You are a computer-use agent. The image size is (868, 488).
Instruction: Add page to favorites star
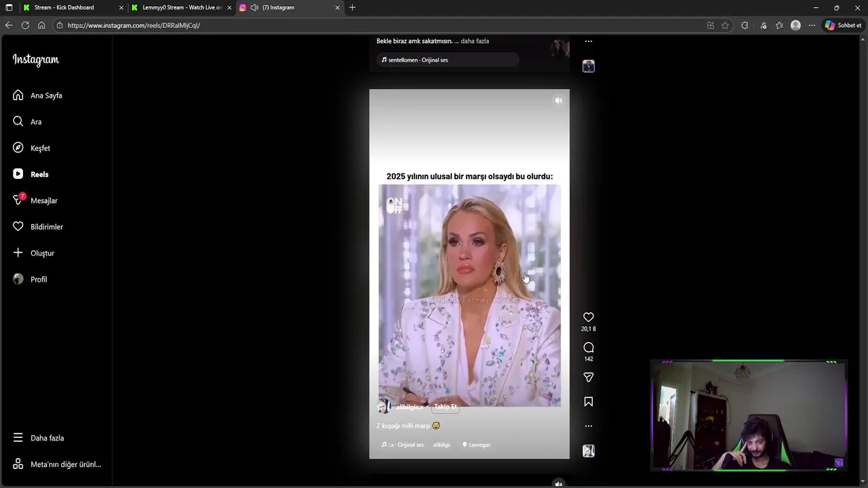point(725,25)
